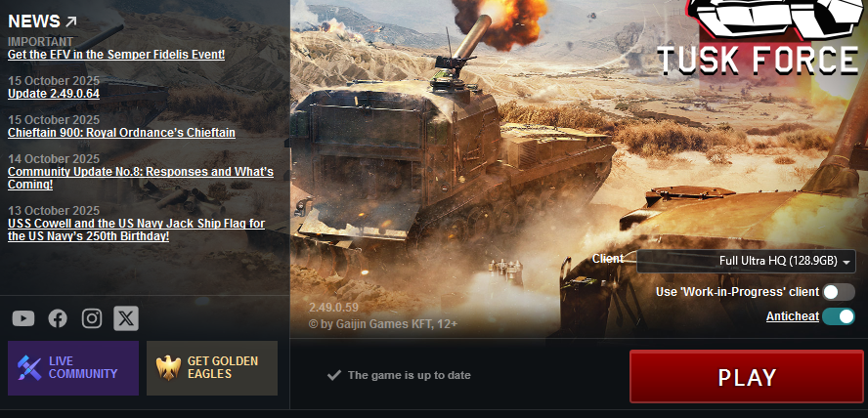Screen dimensions: 868x418
Task: Click the Live Community crossed-swords icon
Action: [x=28, y=367]
